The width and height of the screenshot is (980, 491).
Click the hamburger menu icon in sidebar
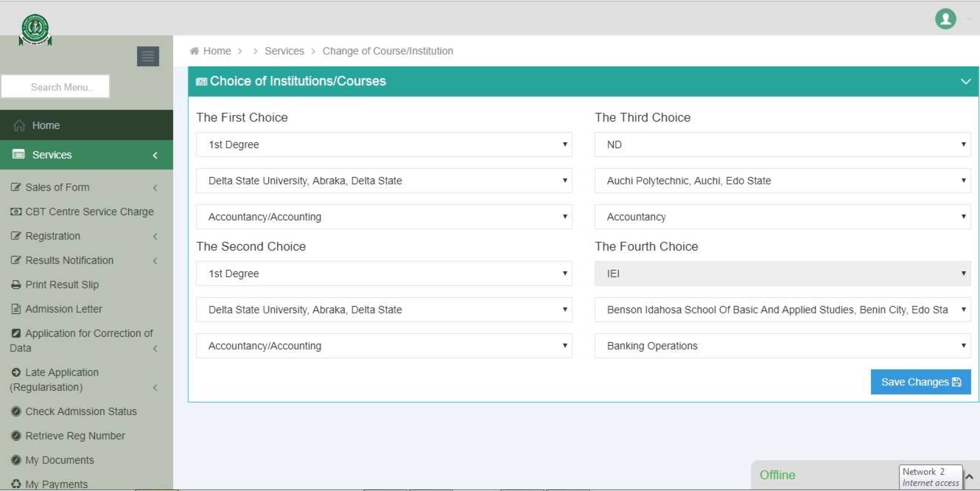[148, 56]
